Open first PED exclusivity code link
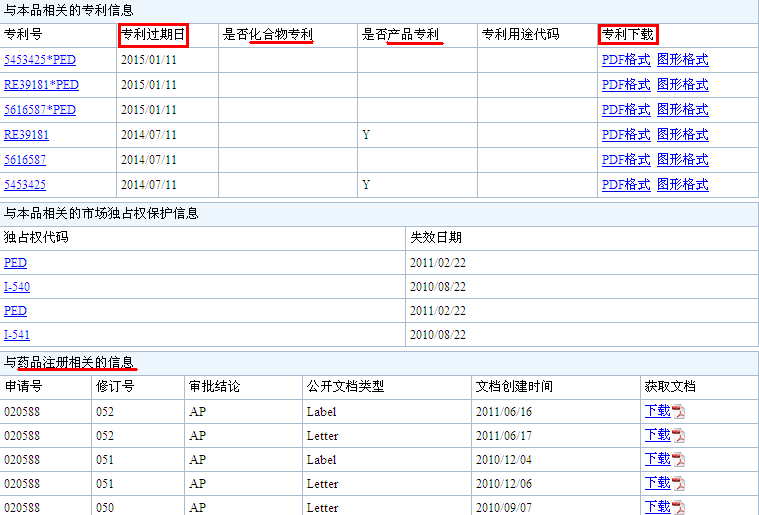 [x=15, y=263]
